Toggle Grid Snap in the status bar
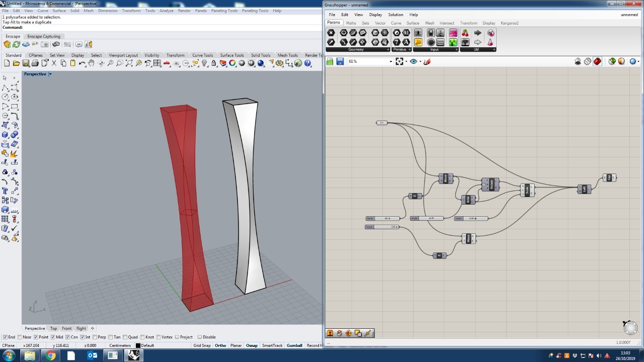The image size is (644, 362). pyautogui.click(x=202, y=345)
